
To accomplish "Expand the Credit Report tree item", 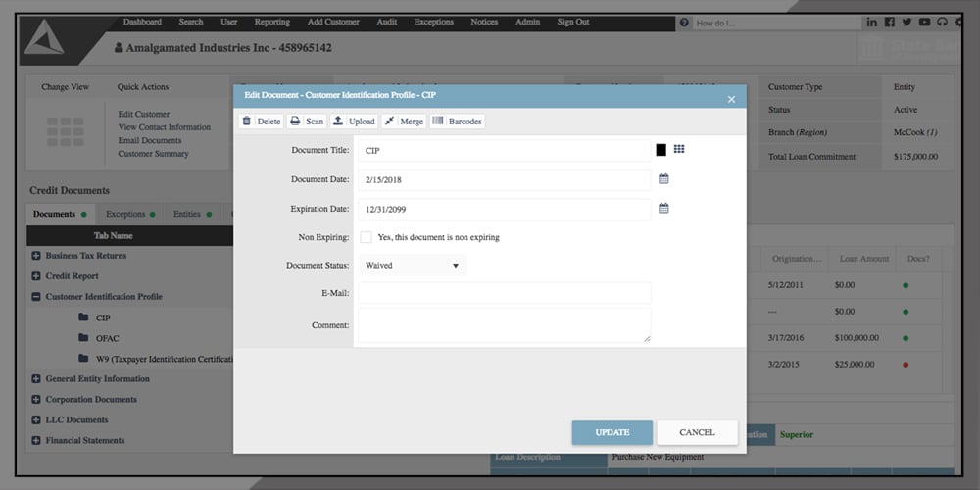I will (x=35, y=276).
